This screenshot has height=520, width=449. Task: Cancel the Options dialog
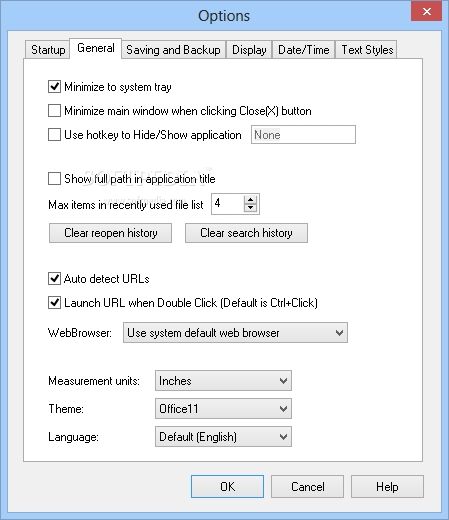click(x=307, y=487)
